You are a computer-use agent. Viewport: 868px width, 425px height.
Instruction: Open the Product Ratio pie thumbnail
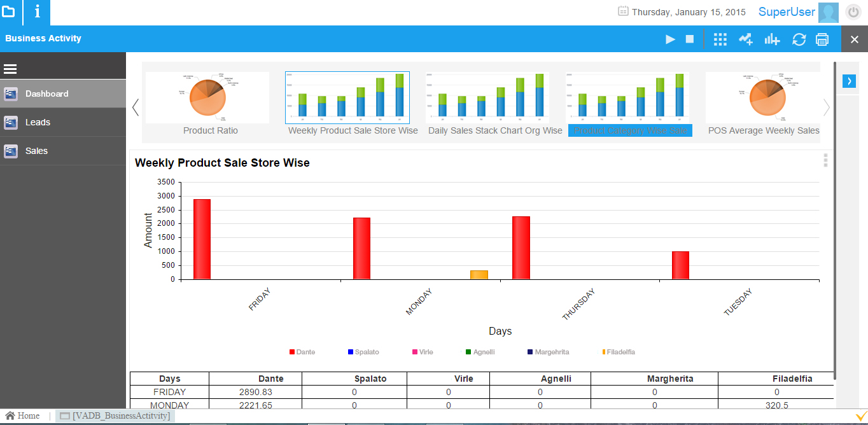pos(207,97)
